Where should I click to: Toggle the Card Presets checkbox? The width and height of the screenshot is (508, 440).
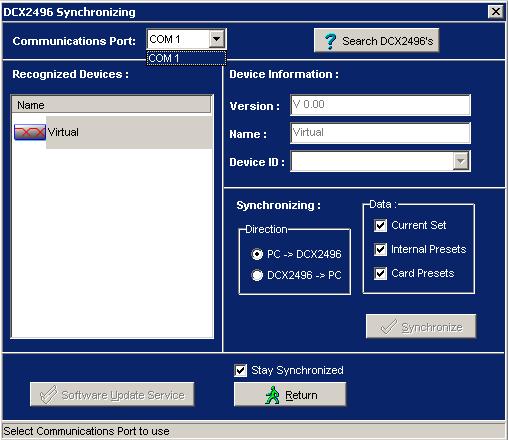point(380,273)
